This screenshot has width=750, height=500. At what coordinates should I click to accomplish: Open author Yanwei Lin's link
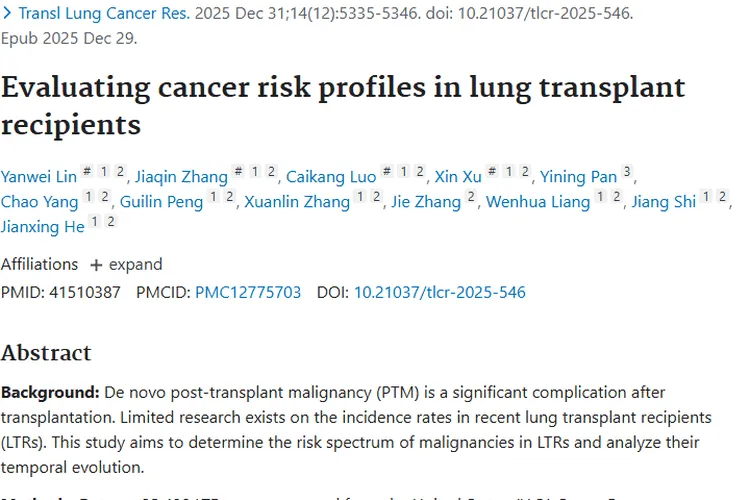(39, 177)
